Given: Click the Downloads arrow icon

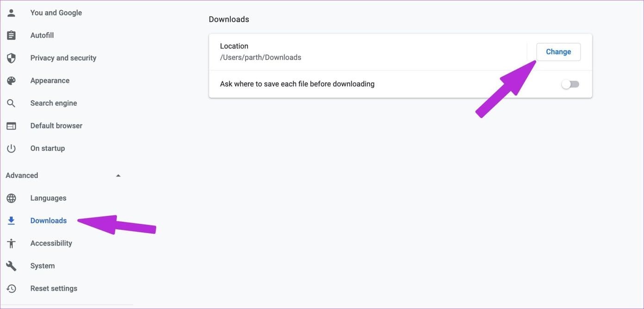Looking at the screenshot, I should [11, 221].
